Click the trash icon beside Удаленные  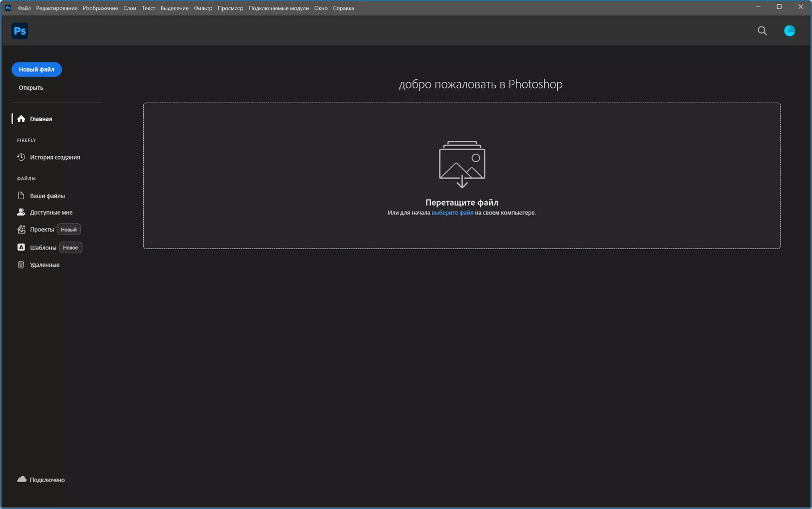[21, 264]
